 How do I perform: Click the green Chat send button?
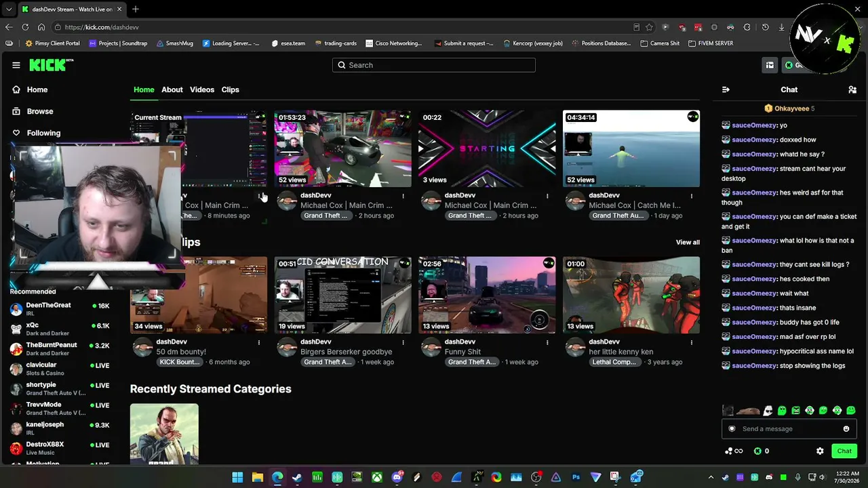844,451
